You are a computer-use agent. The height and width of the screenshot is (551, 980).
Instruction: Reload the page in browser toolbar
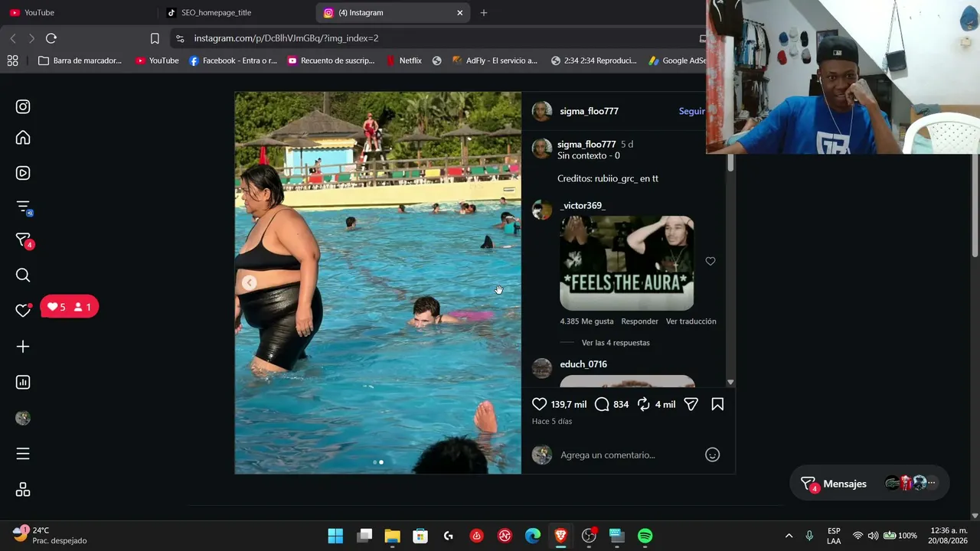coord(51,38)
